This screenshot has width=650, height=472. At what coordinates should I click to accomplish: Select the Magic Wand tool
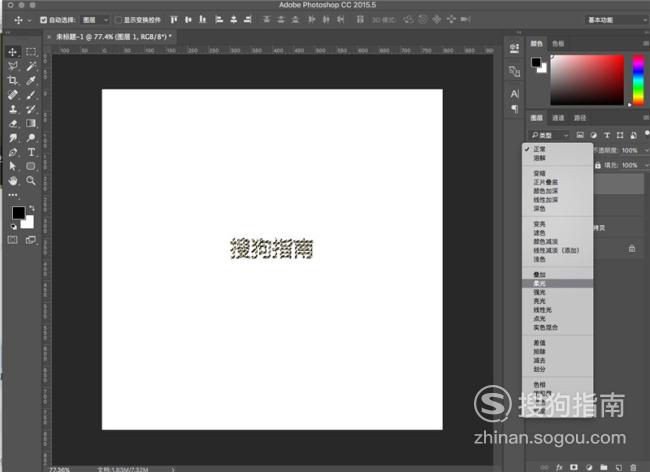click(31, 66)
